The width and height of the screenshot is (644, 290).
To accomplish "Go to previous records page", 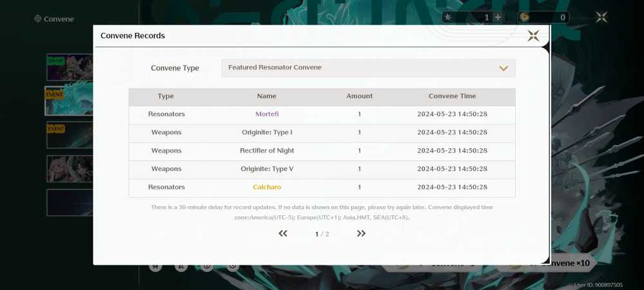I will 283,233.
